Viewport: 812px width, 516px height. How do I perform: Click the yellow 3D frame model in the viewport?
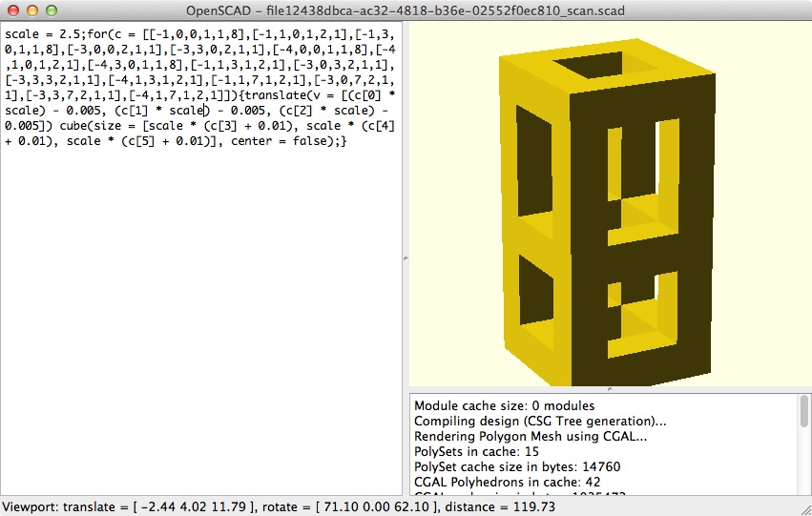coord(606,212)
